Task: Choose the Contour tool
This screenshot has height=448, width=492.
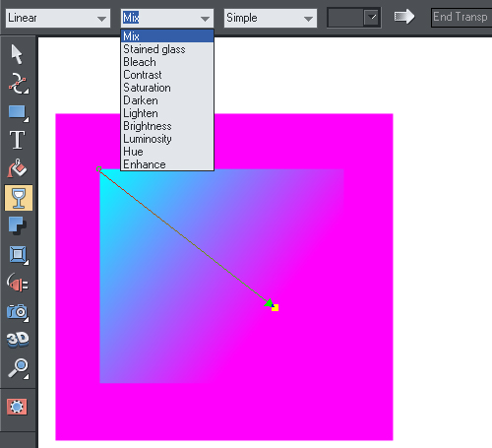Action: 18,254
